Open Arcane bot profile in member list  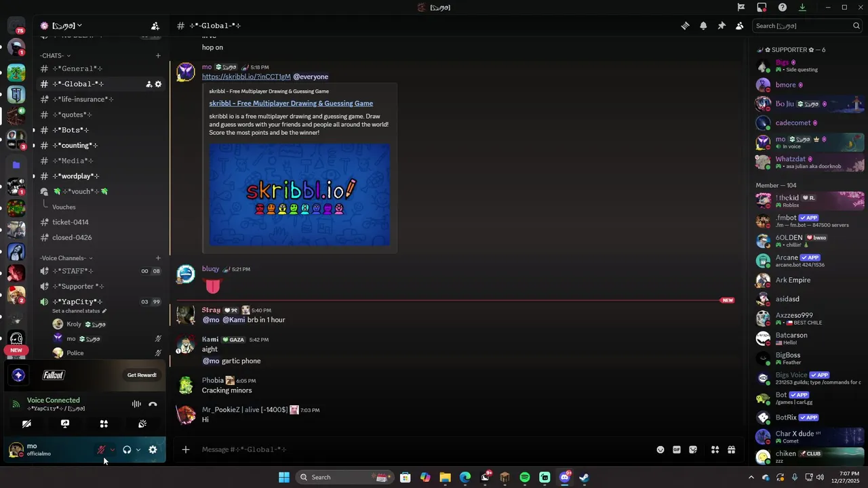pyautogui.click(x=810, y=261)
